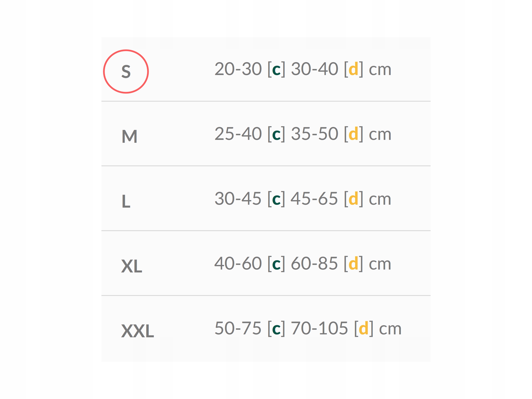532x399 pixels.
Task: Click the yellow [d] marker in L row
Action: pyautogui.click(x=353, y=199)
